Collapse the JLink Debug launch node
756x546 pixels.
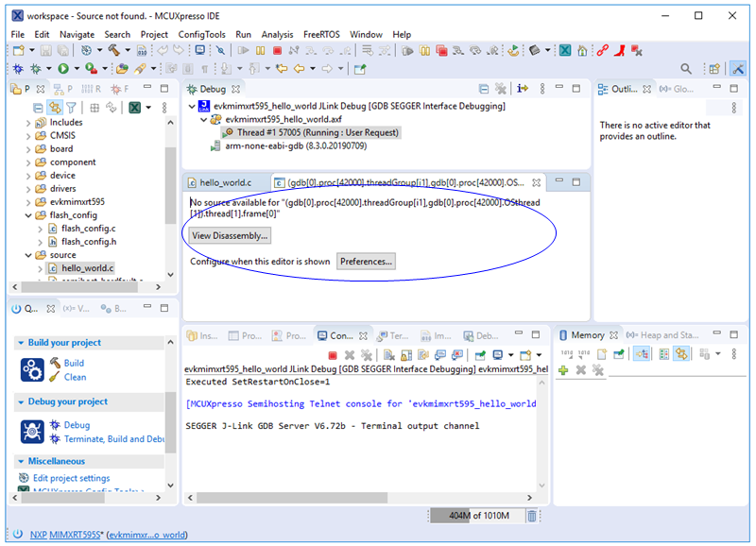[x=193, y=106]
